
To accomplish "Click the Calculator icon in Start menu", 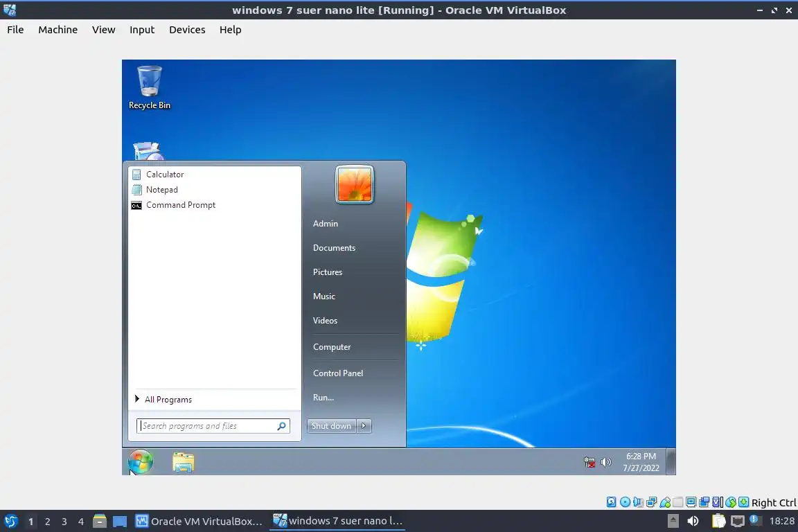I will point(136,175).
